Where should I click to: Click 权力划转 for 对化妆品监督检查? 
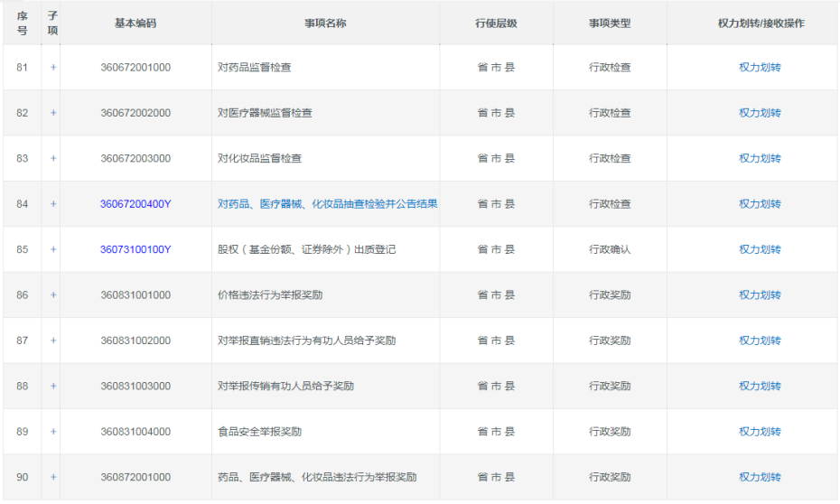click(x=760, y=159)
